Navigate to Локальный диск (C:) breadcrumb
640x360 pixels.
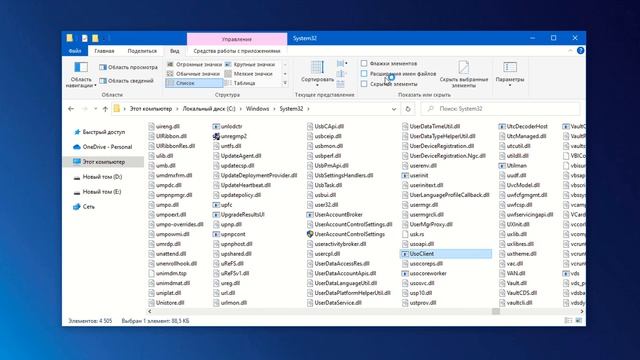tap(209, 109)
